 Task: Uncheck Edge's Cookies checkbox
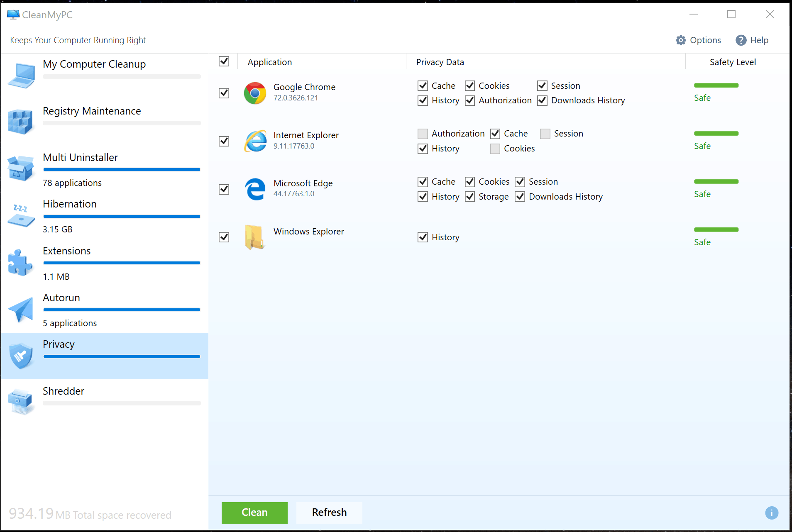(x=470, y=182)
